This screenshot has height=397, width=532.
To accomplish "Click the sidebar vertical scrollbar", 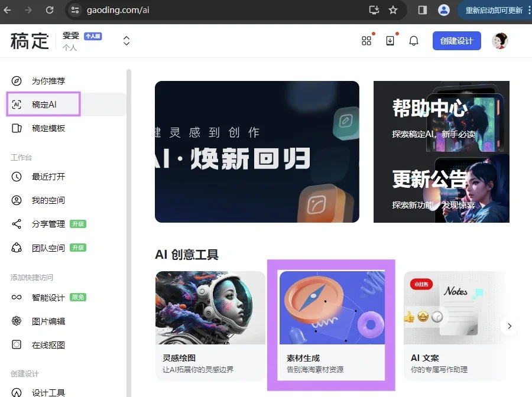I will pos(129,233).
